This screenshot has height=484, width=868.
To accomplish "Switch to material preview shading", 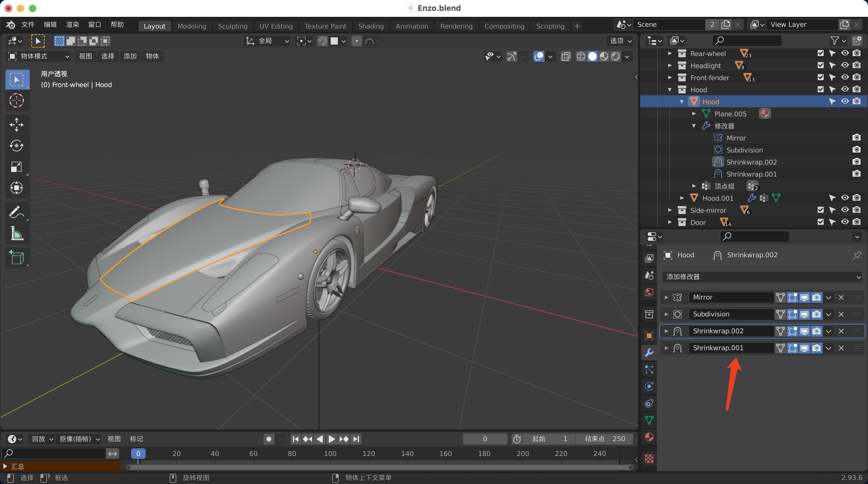I will tap(604, 56).
